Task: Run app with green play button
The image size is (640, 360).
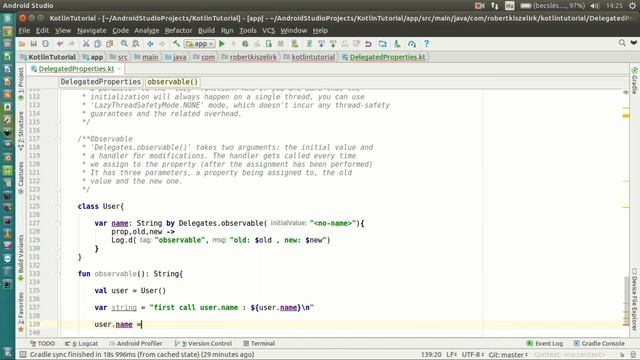Action: 222,44
